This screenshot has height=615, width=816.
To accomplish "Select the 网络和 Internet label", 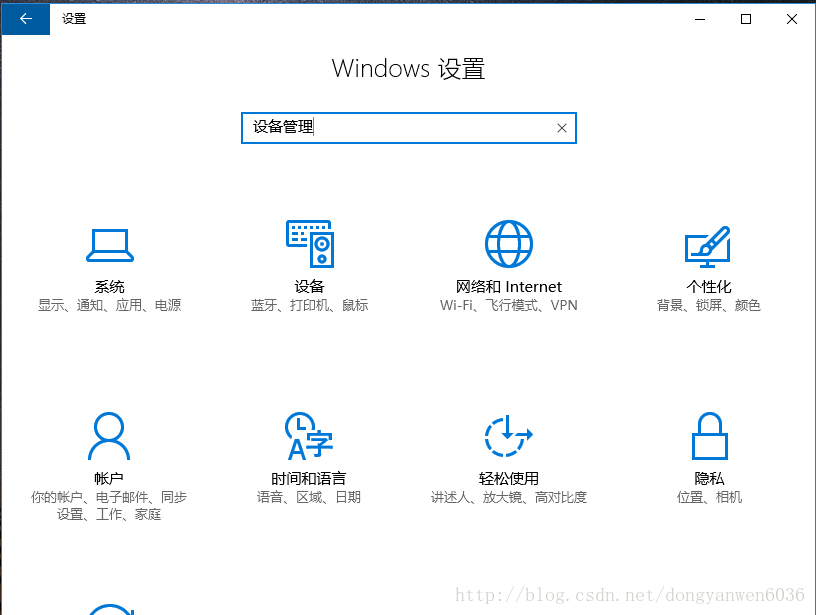I will 508,287.
